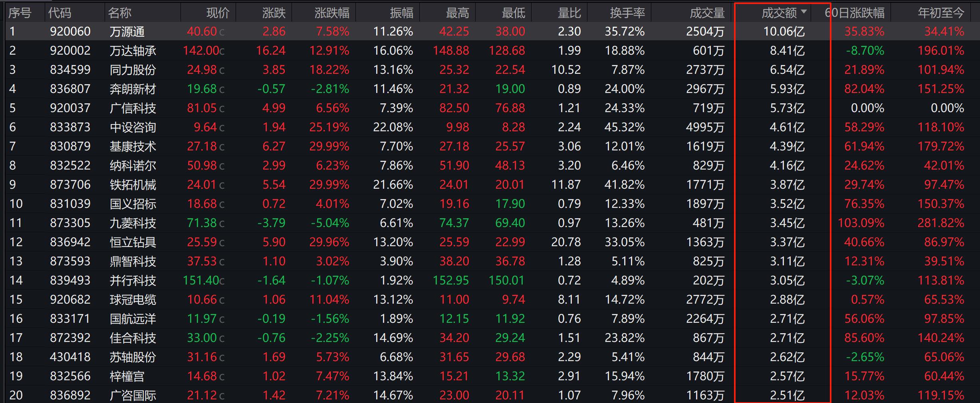This screenshot has height=403, width=980.
Task: Click the 4995万 volume cell
Action: [x=705, y=127]
